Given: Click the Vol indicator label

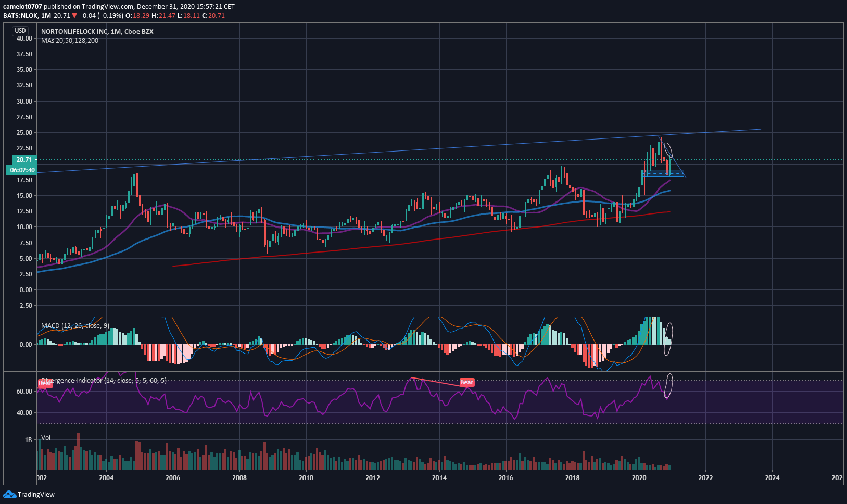Looking at the screenshot, I should pos(46,437).
